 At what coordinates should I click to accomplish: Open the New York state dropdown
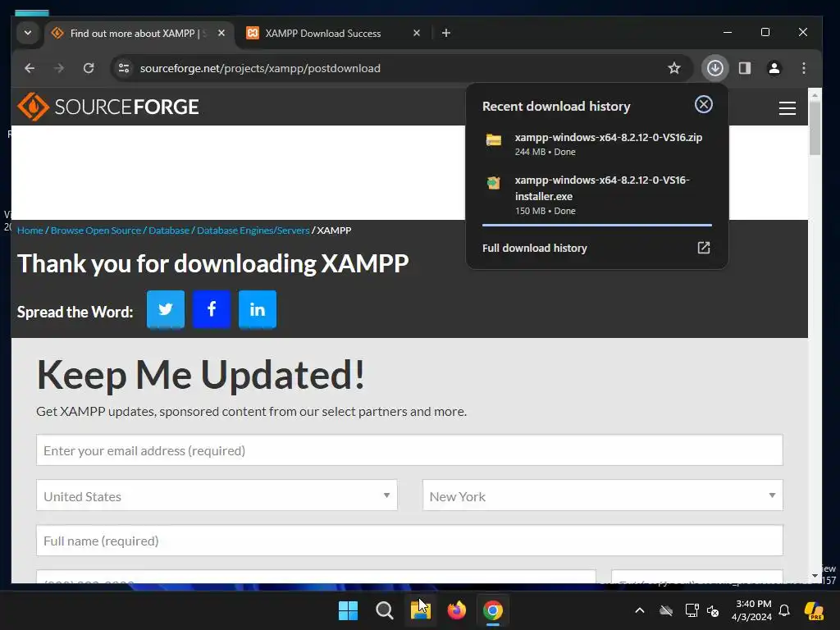[603, 495]
